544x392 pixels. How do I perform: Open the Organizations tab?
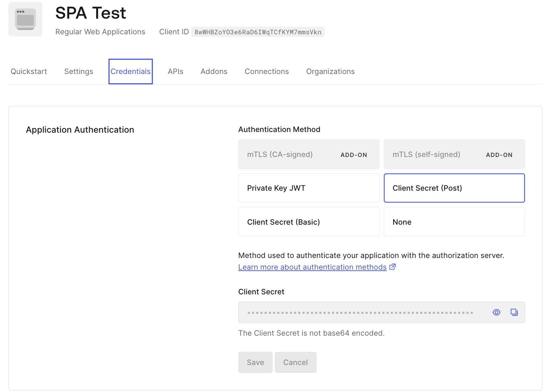330,71
